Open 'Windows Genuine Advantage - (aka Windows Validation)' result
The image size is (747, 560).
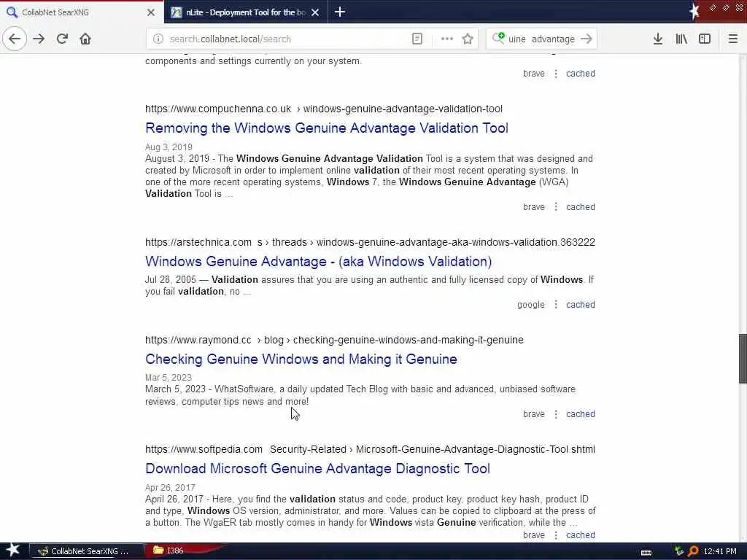(318, 261)
